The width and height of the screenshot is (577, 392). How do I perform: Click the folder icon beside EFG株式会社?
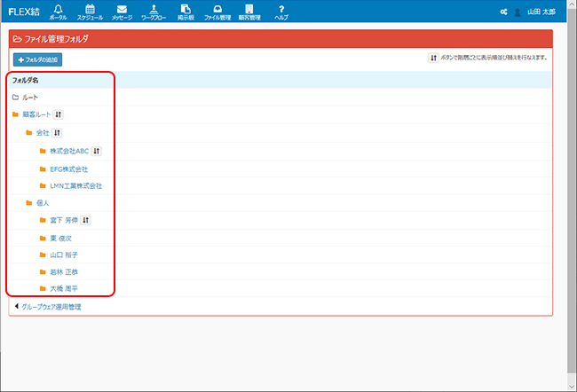coord(43,169)
